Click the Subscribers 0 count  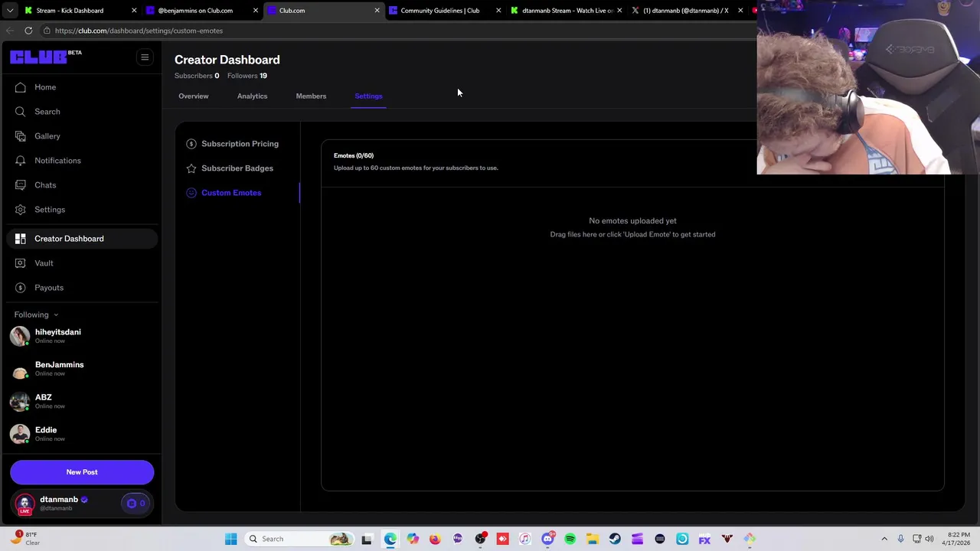click(x=197, y=76)
